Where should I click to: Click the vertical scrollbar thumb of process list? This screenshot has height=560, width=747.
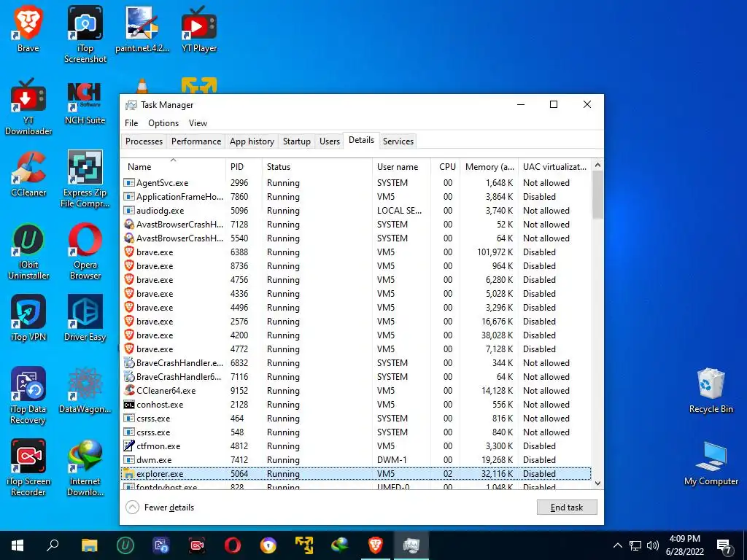[598, 194]
